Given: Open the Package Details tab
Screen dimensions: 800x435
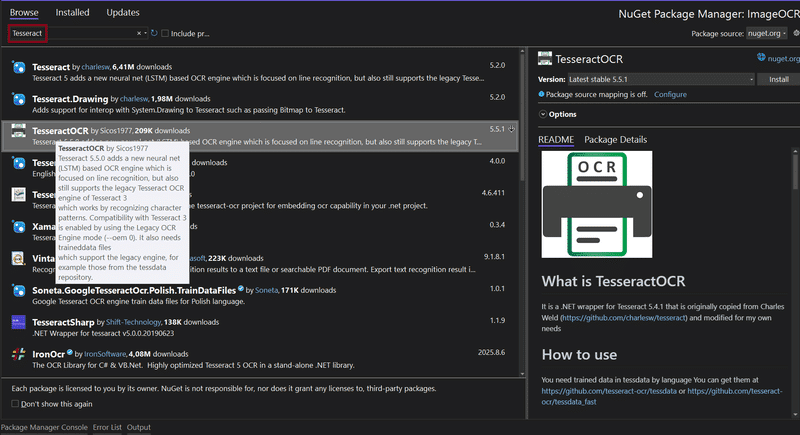Looking at the screenshot, I should click(x=616, y=140).
